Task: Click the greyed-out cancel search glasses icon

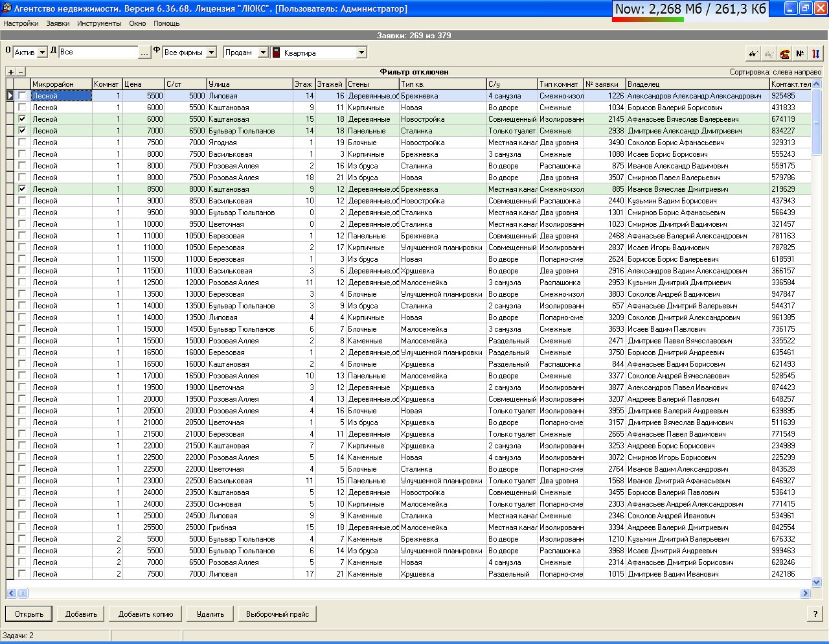Action: point(769,54)
